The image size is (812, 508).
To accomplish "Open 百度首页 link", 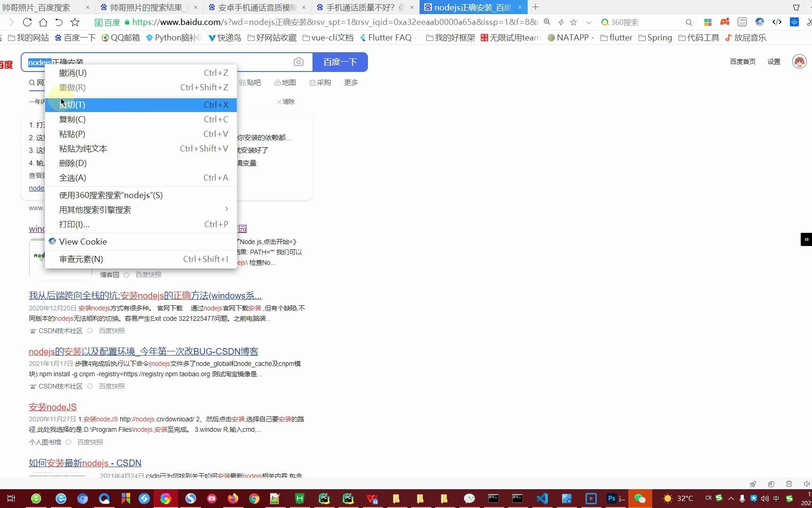I will click(742, 62).
